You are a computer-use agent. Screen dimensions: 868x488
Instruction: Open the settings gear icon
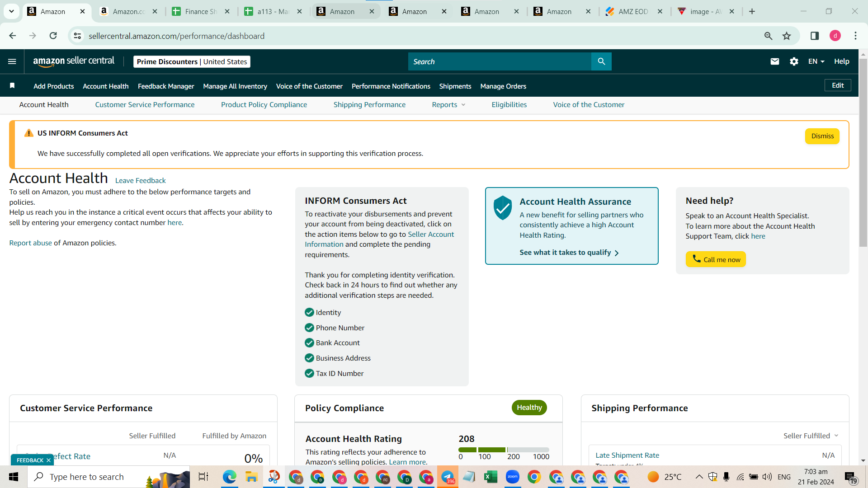click(x=794, y=61)
